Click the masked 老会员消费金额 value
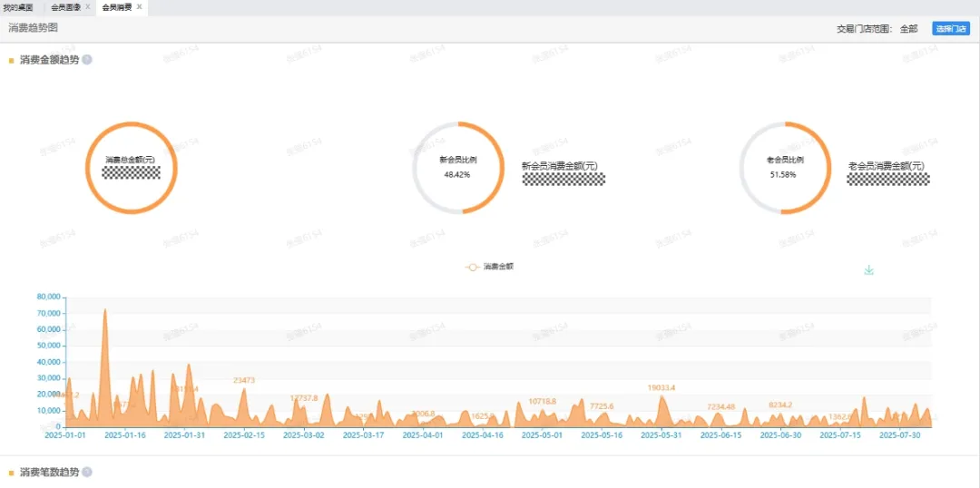 coord(888,180)
